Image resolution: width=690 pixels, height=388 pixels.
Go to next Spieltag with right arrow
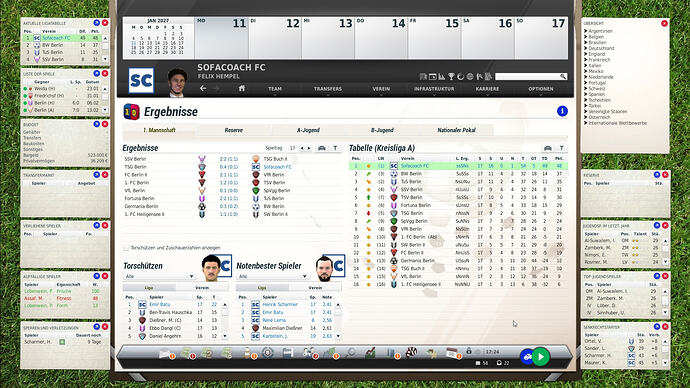(309, 148)
